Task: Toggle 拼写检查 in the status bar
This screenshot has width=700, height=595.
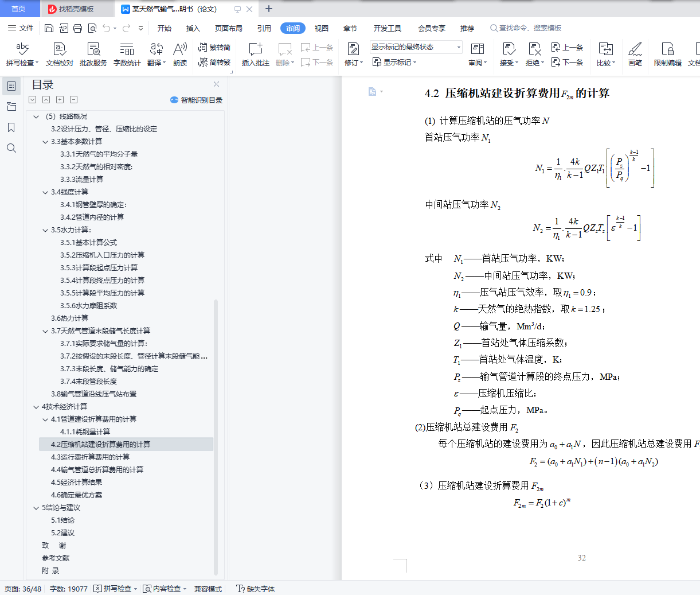Action: pyautogui.click(x=116, y=589)
